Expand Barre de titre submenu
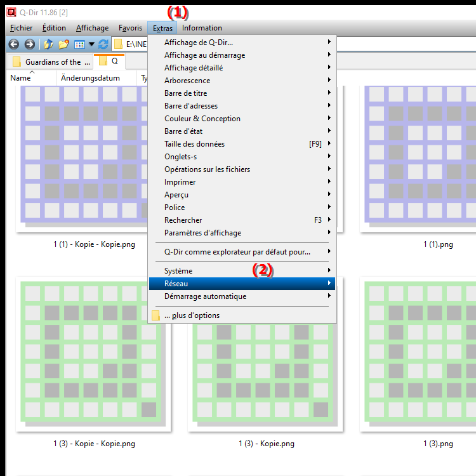The width and height of the screenshot is (476, 476). coord(242,93)
